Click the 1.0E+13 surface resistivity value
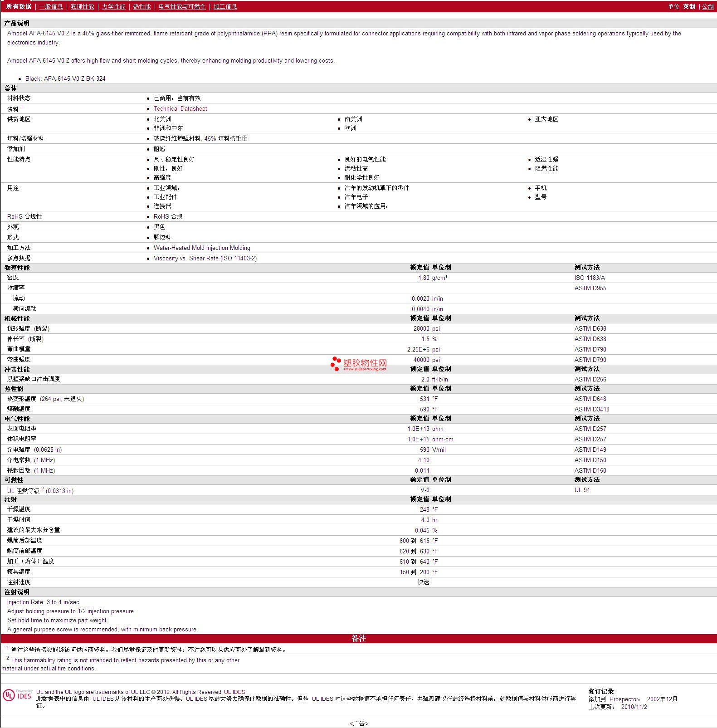The height and width of the screenshot is (728, 717). pos(418,429)
